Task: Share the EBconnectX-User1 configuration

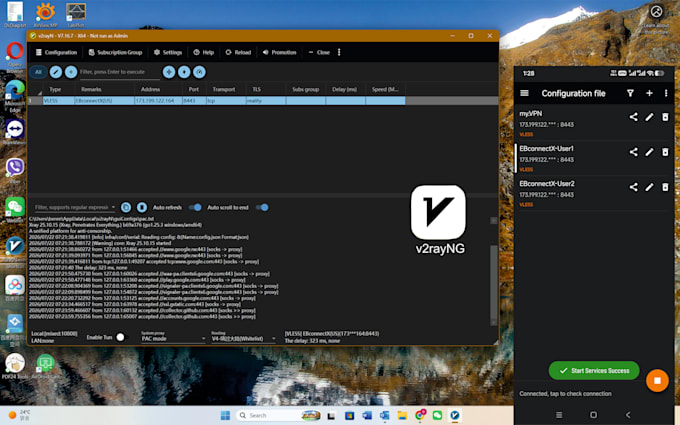Action: (634, 152)
